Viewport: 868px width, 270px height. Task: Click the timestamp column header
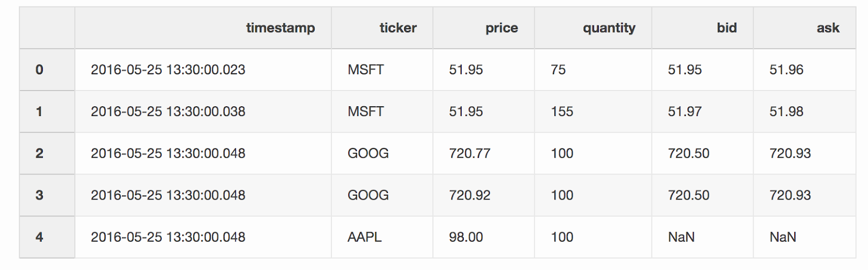tap(280, 28)
